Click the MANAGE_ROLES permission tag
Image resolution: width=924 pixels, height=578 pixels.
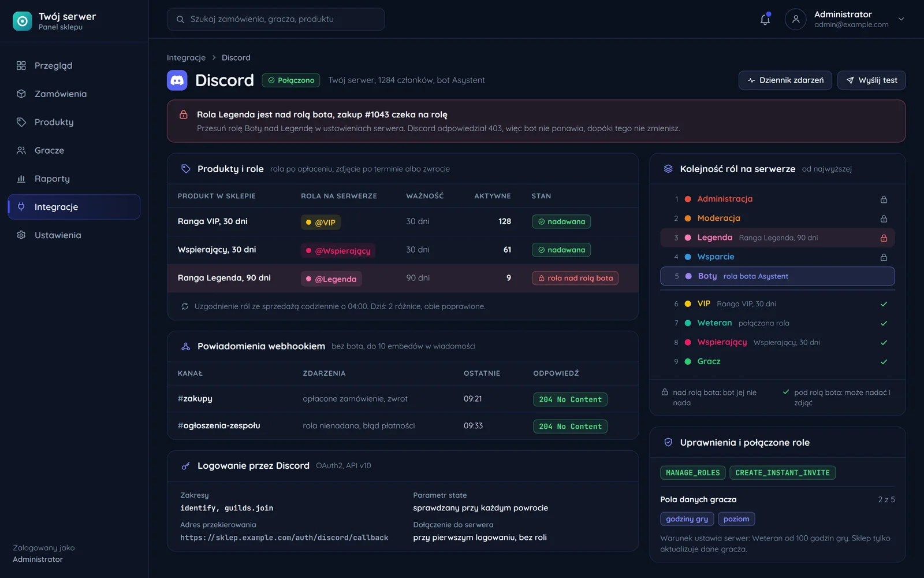692,473
